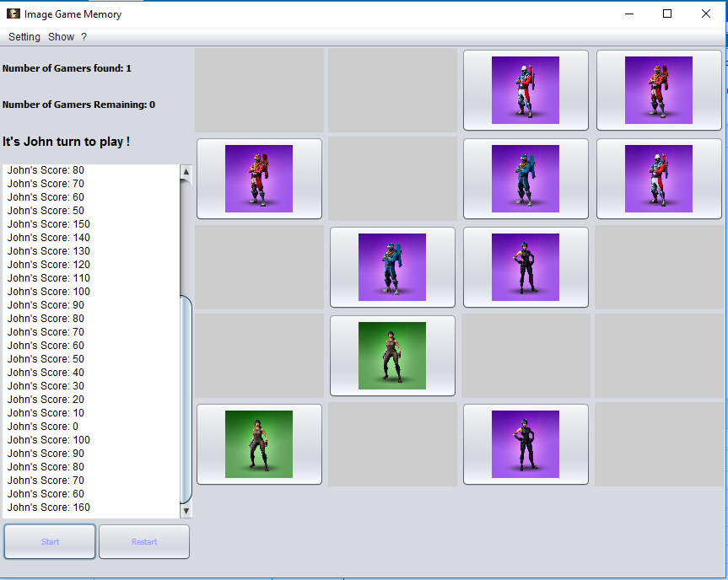The width and height of the screenshot is (728, 580).
Task: Select the "John's Score: 140" entry
Action: [x=49, y=238]
